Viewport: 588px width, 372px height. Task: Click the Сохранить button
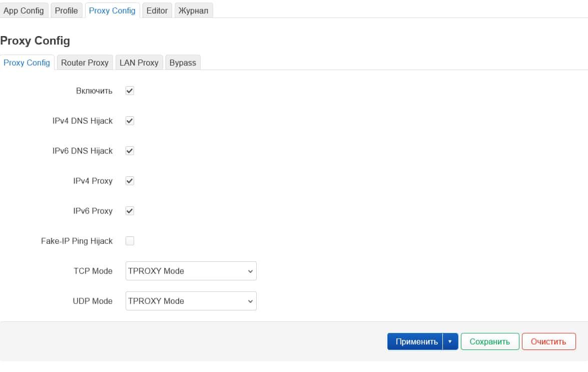pyautogui.click(x=490, y=341)
